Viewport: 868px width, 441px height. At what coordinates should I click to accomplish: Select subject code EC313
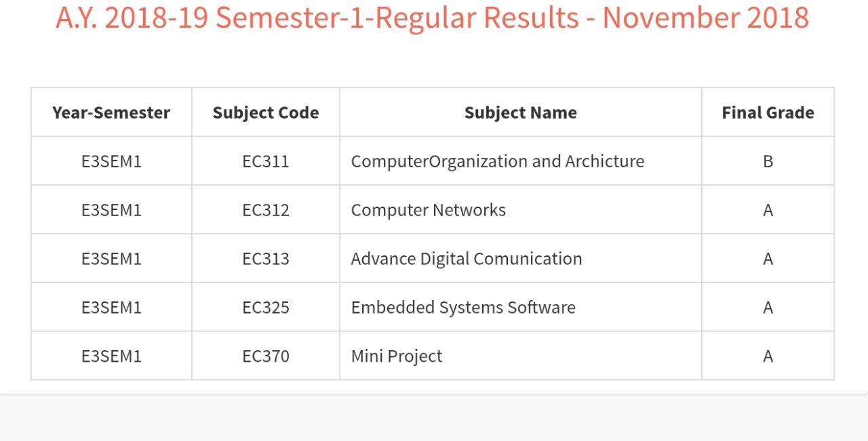coord(266,259)
